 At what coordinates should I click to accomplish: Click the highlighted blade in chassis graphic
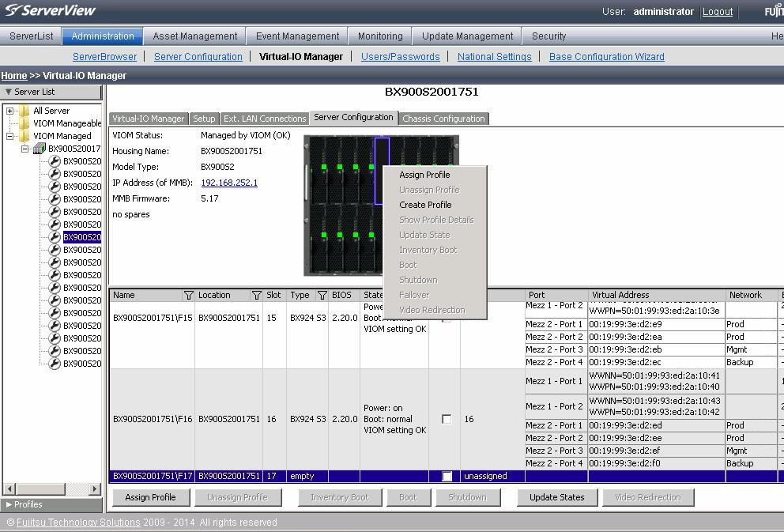pyautogui.click(x=382, y=150)
